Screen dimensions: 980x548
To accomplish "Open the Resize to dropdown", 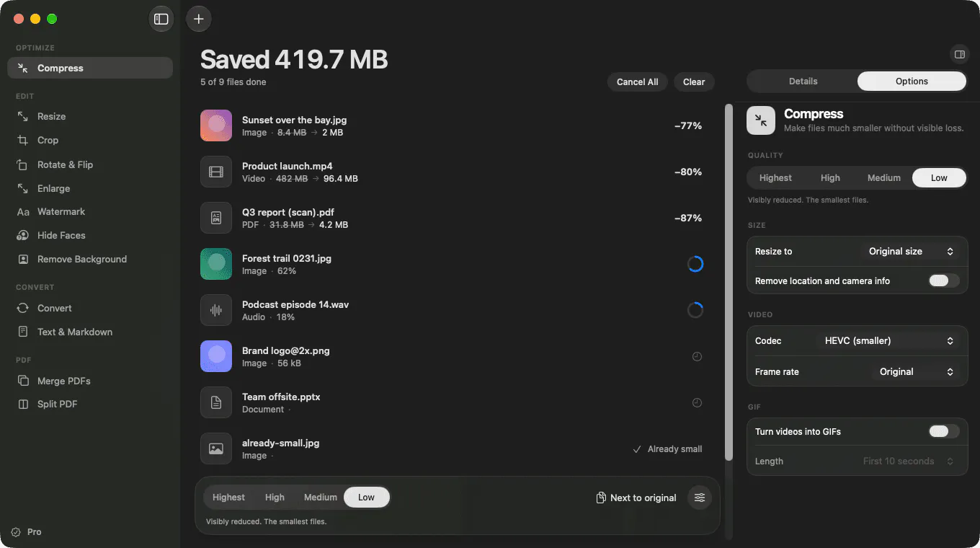I will pos(911,252).
